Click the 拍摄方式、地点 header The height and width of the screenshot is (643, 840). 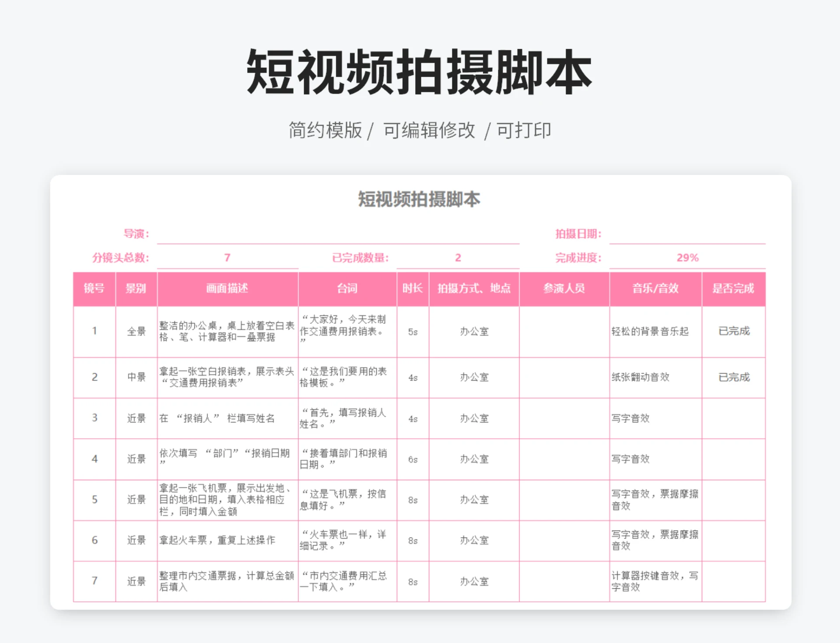474,289
